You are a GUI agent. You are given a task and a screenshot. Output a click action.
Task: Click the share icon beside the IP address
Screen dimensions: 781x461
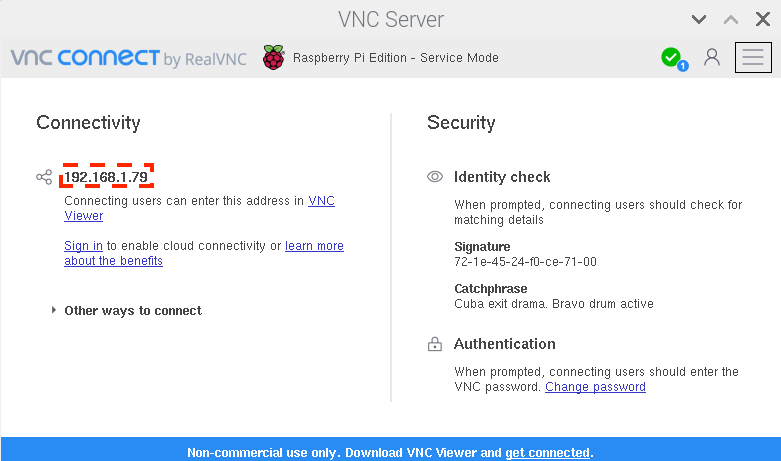[44, 177]
